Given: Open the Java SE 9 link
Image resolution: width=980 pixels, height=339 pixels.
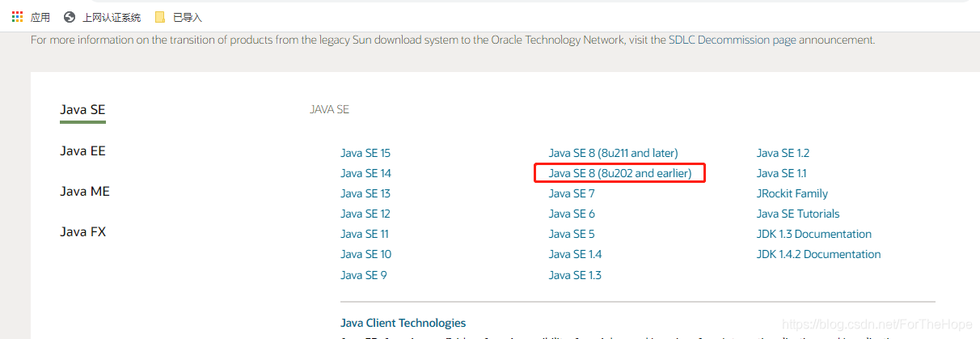Looking at the screenshot, I should click(364, 275).
